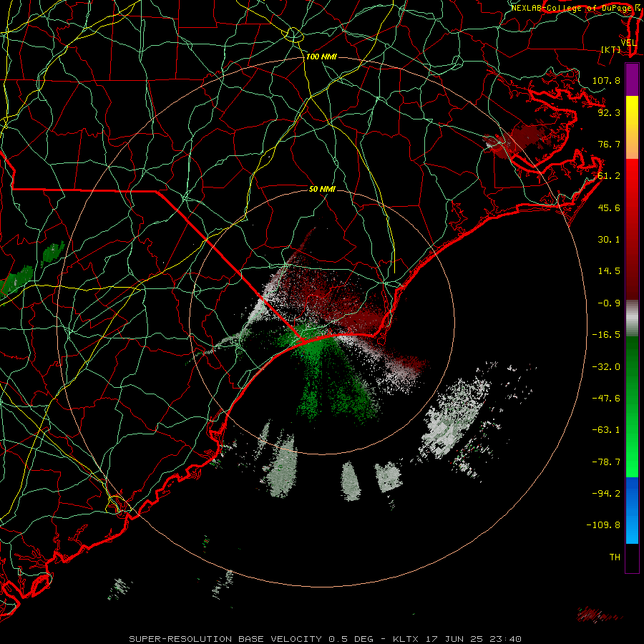Click the "TH" label in the legend
The image size is (644, 644).
point(615,557)
